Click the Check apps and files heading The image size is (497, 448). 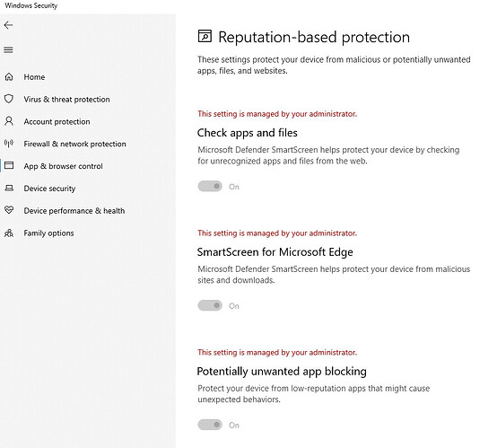point(248,133)
